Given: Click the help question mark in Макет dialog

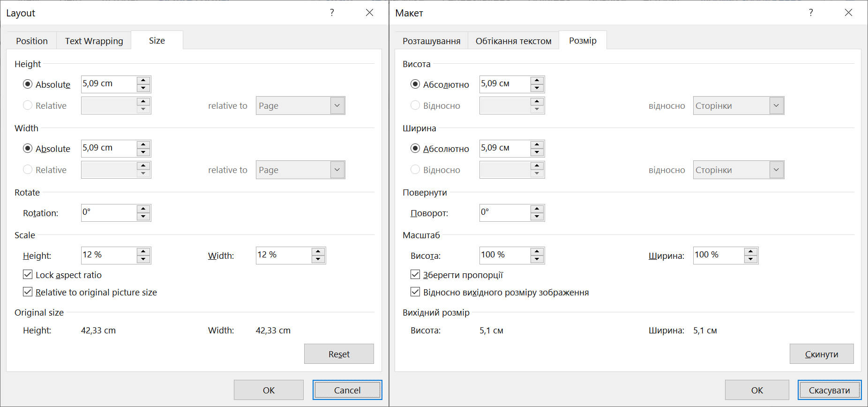Looking at the screenshot, I should 811,13.
